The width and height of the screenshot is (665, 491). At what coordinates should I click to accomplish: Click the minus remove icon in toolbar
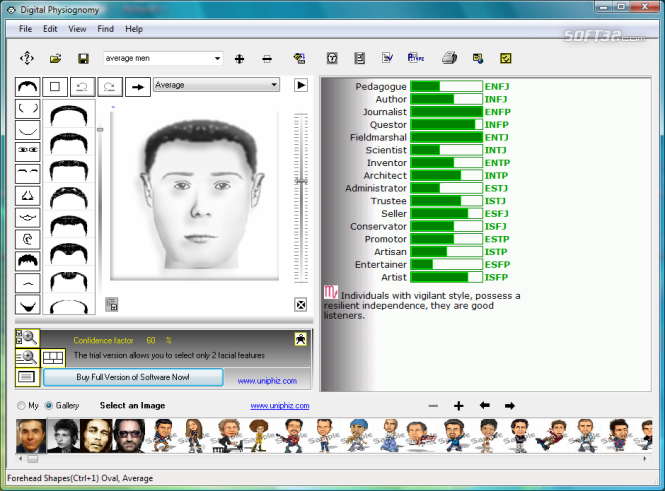click(x=267, y=59)
